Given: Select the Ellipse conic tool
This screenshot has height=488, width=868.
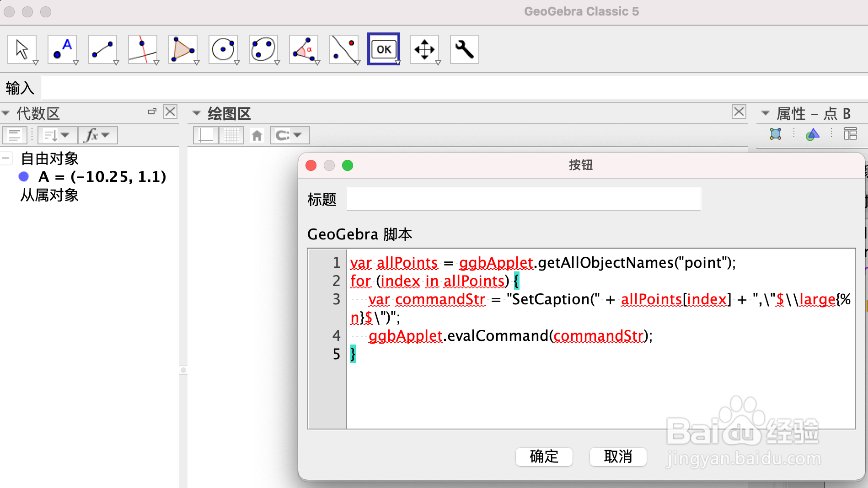Looking at the screenshot, I should [263, 49].
